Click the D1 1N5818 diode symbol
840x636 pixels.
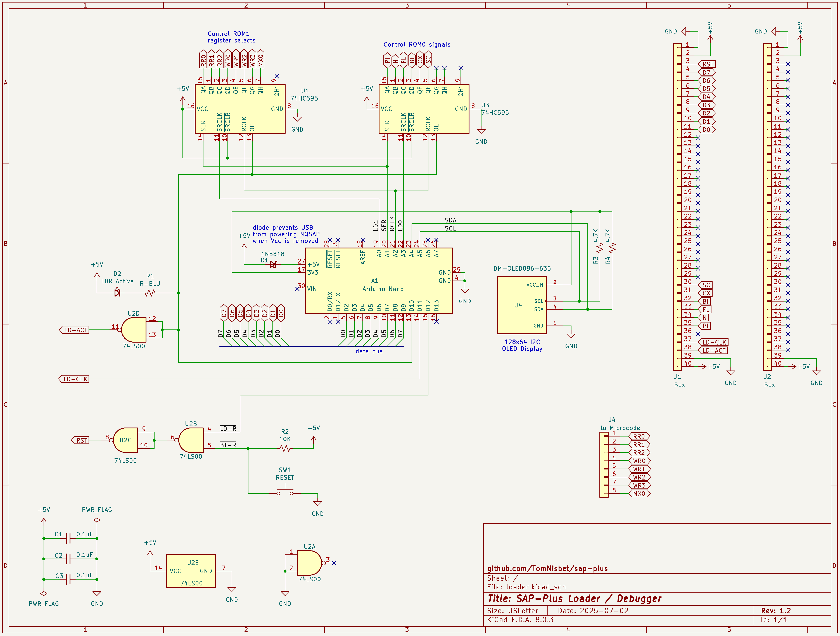(273, 264)
